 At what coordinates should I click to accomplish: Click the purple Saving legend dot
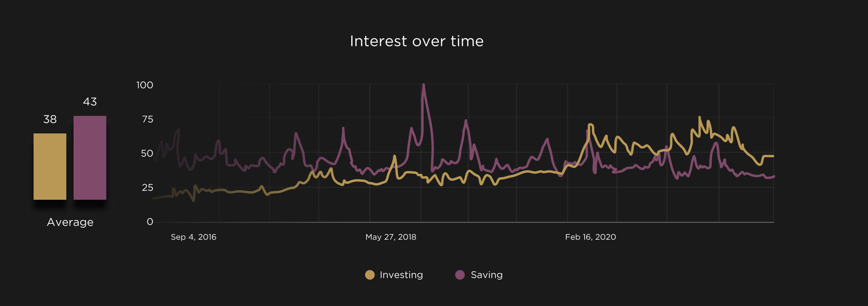(x=460, y=275)
